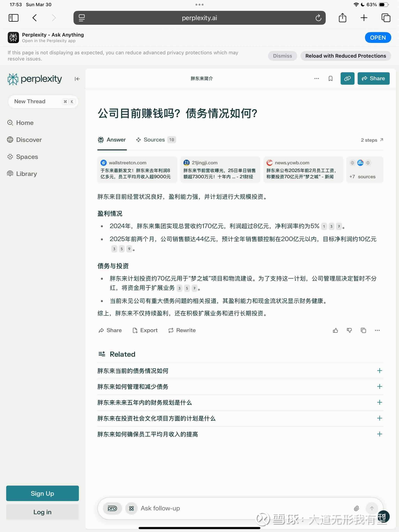
Task: Like the answer with thumbs up
Action: [335, 330]
